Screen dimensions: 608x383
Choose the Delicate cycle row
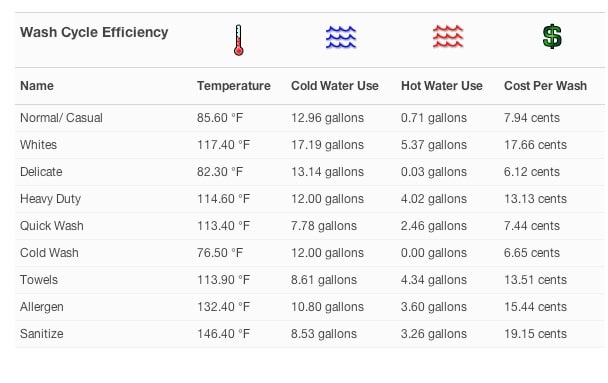(x=309, y=172)
